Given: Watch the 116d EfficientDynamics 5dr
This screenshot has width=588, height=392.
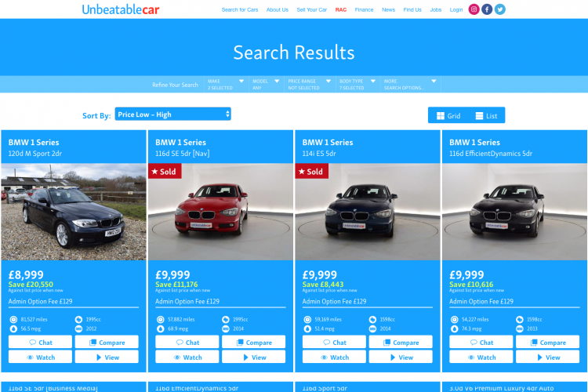Looking at the screenshot, I should point(481,358).
